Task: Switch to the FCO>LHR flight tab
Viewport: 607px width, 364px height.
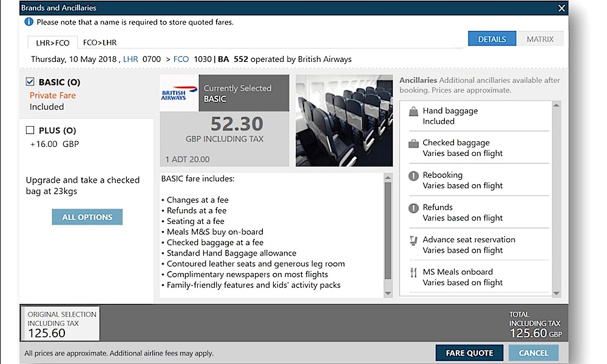Action: pyautogui.click(x=100, y=42)
